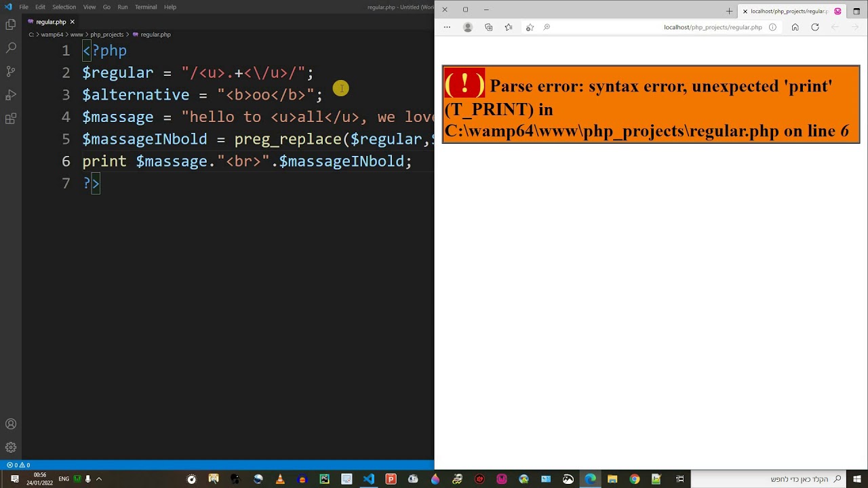The width and height of the screenshot is (868, 488).
Task: Open the Windows Start menu
Action: (x=858, y=479)
